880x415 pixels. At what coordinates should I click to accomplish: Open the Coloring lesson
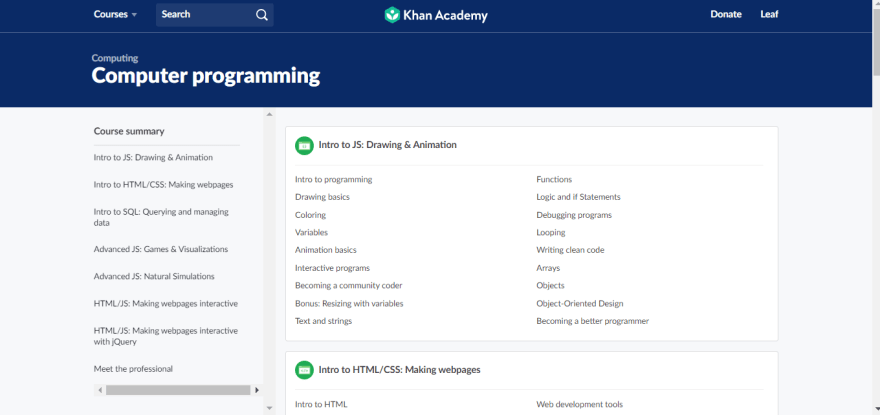310,215
